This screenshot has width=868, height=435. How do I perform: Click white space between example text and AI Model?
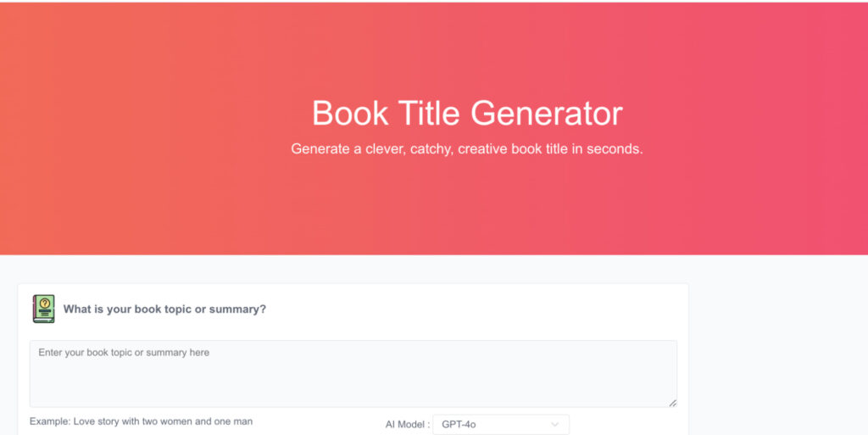pos(318,422)
